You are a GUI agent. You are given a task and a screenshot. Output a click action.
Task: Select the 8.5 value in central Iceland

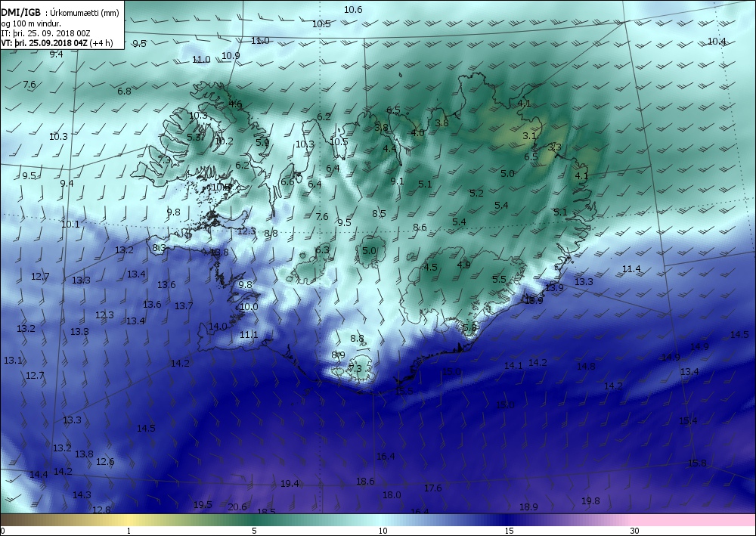(x=379, y=213)
